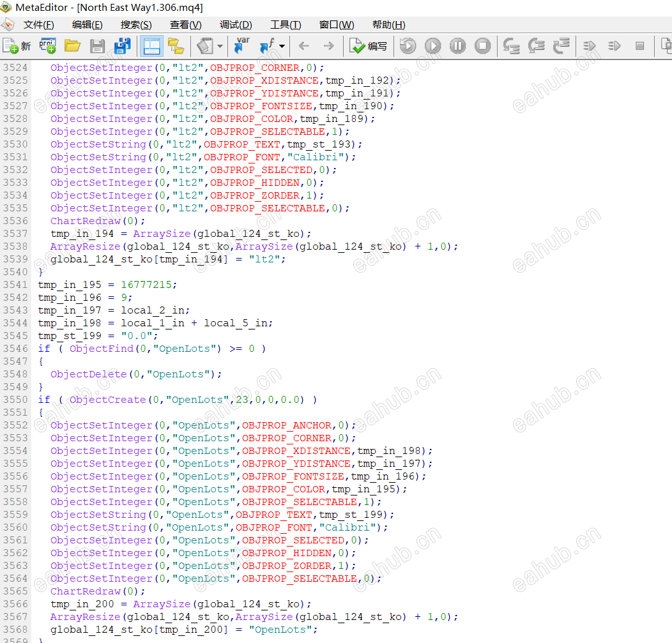
Task: Click the New project icon
Action: [x=47, y=46]
